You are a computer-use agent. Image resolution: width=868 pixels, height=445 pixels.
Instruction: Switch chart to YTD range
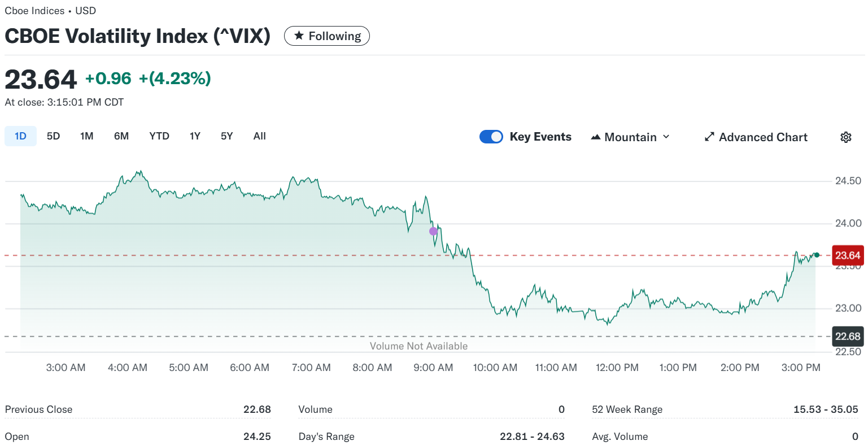coord(159,136)
